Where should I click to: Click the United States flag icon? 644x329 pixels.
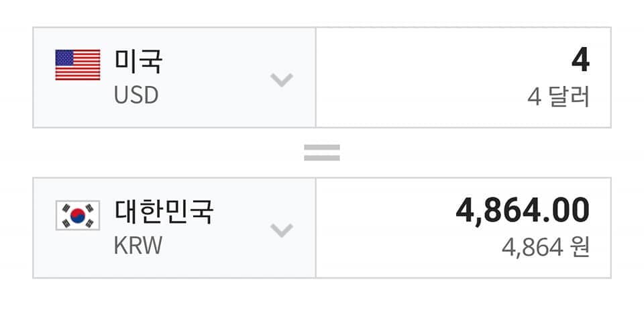pyautogui.click(x=78, y=64)
